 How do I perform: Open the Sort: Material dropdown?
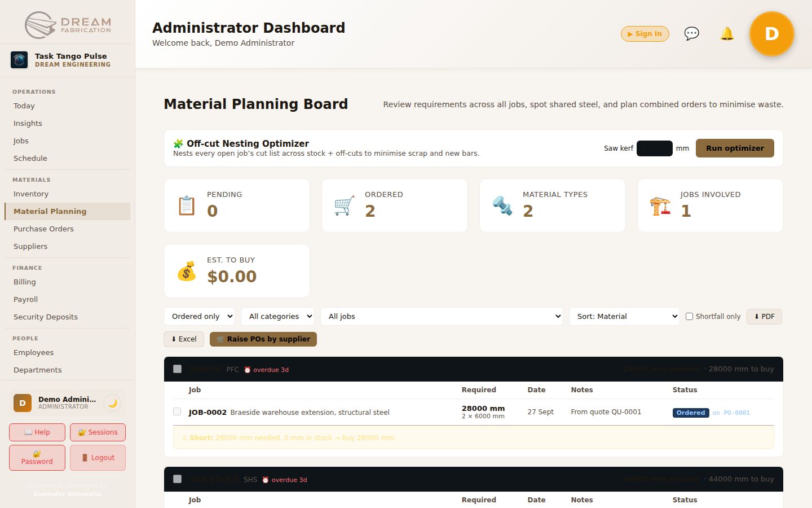tap(625, 316)
